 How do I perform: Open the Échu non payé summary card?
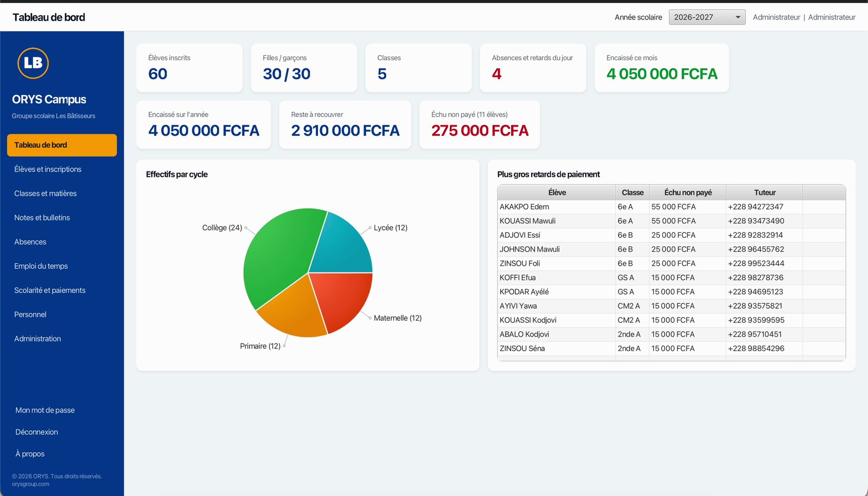click(480, 124)
